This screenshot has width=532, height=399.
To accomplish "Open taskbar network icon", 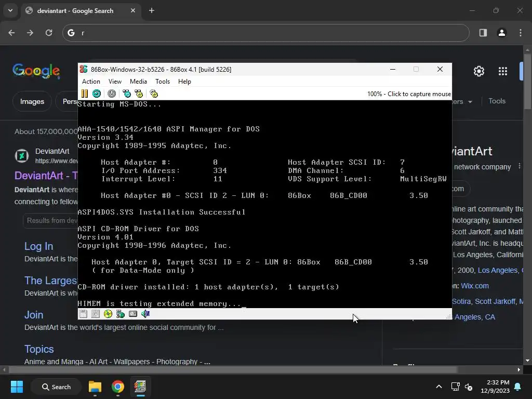I will pos(455,387).
